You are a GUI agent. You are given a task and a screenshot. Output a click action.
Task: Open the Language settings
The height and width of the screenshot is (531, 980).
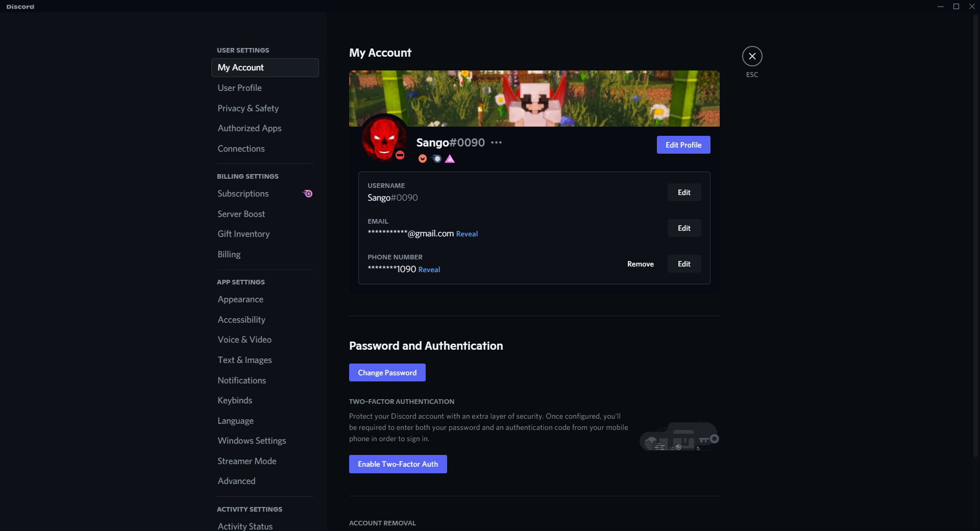point(265,421)
